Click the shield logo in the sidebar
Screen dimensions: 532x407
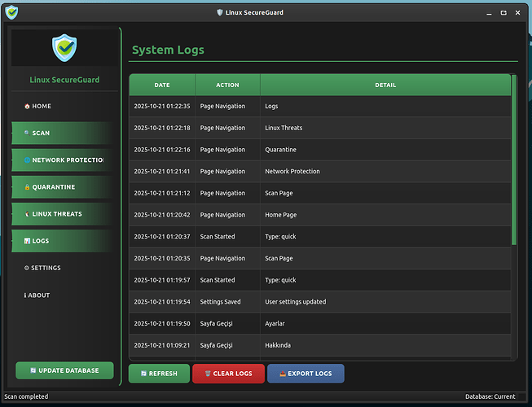[x=64, y=48]
